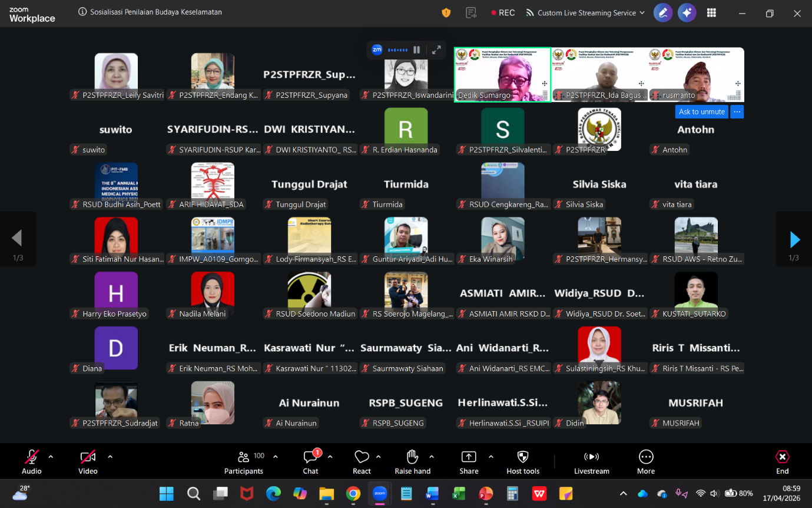Open the Livestream controls
The height and width of the screenshot is (508, 812).
(x=591, y=462)
